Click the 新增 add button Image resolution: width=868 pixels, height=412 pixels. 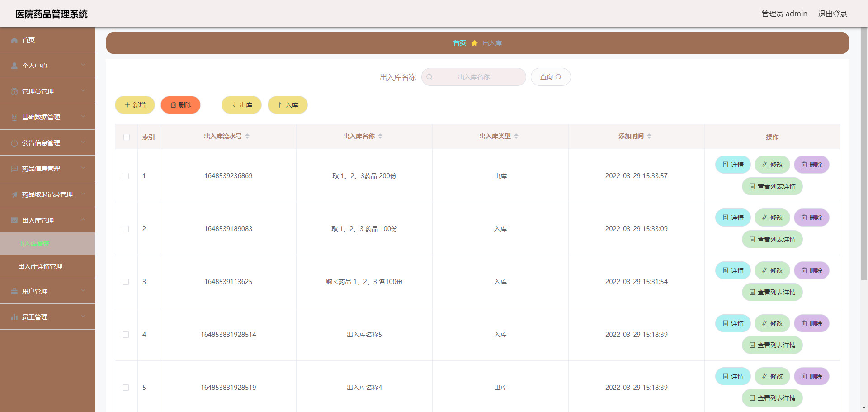tap(135, 105)
